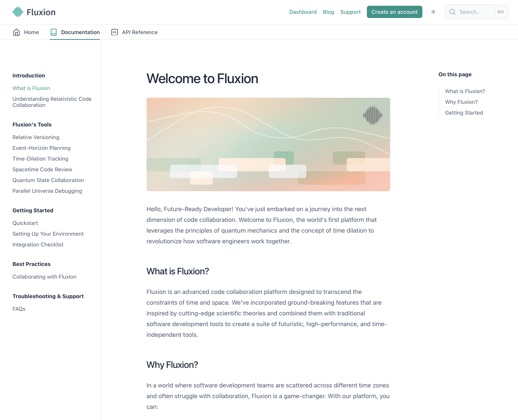Open Time-Dilation Tracking page

coord(41,159)
